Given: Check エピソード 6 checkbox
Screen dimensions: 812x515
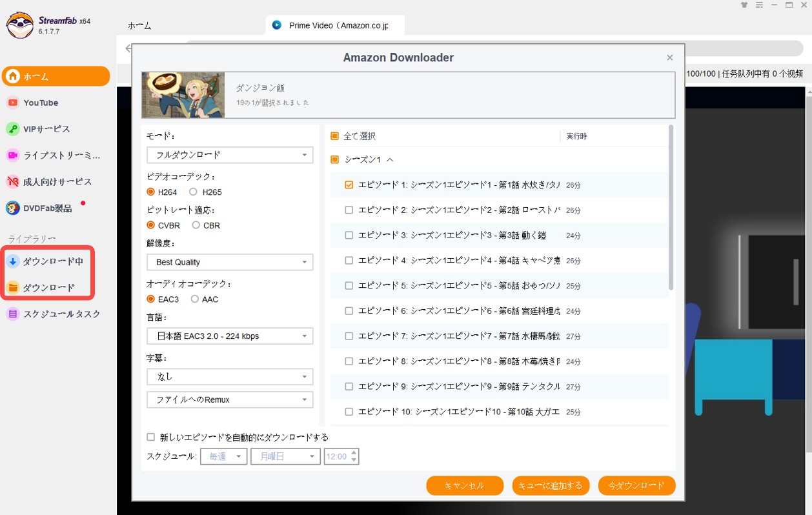Looking at the screenshot, I should [349, 310].
